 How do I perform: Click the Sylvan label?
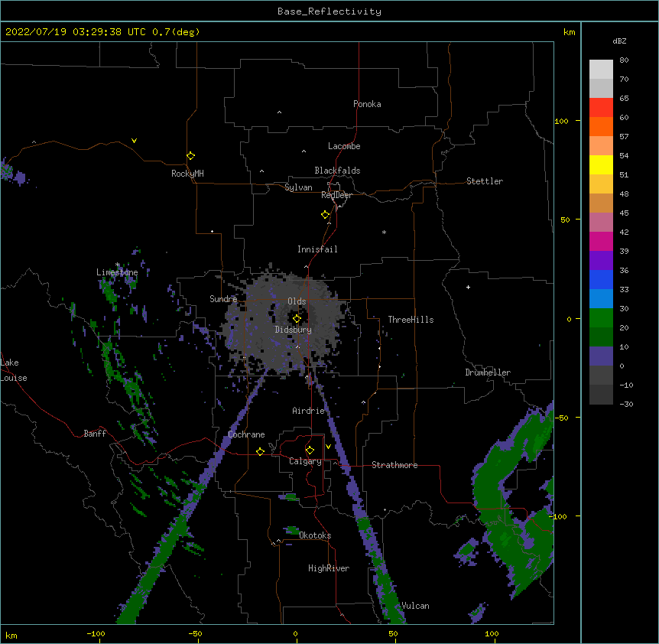tap(298, 187)
